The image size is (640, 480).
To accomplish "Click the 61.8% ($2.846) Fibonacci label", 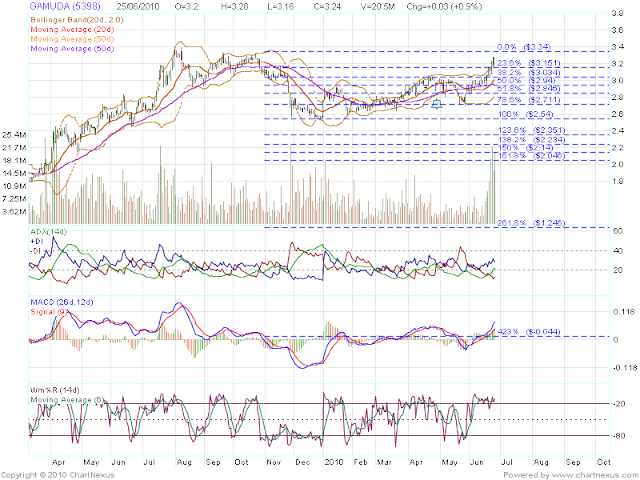I will (529, 88).
